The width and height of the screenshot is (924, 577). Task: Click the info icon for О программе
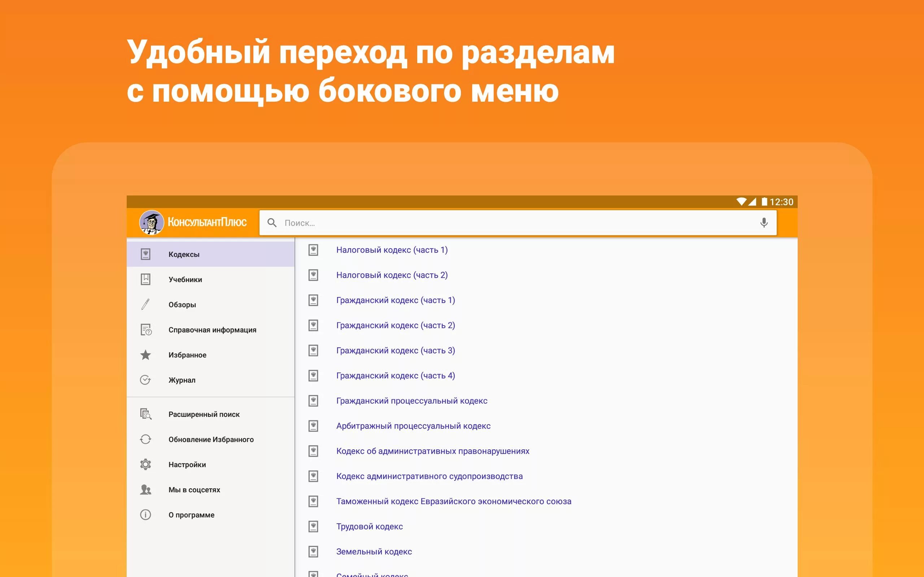click(145, 515)
